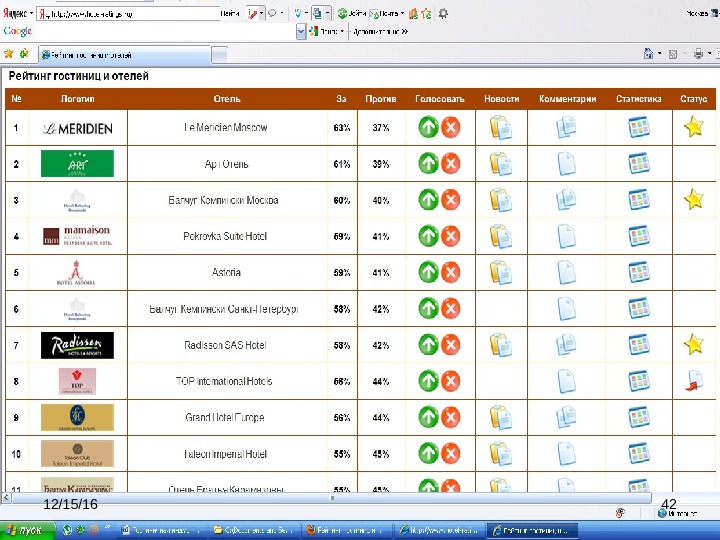
Task: Click the 44% against value for Grand Hotel Europe
Action: pyautogui.click(x=381, y=417)
